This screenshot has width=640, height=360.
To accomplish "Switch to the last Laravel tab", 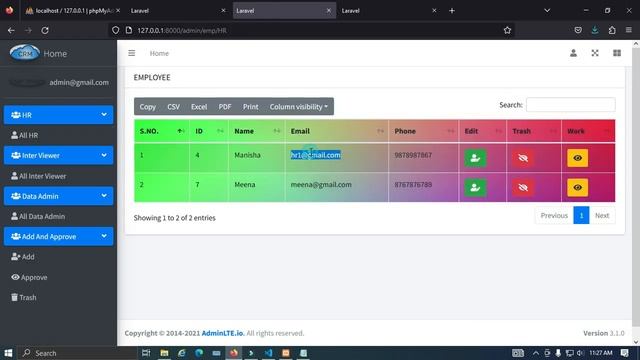I will [x=389, y=11].
